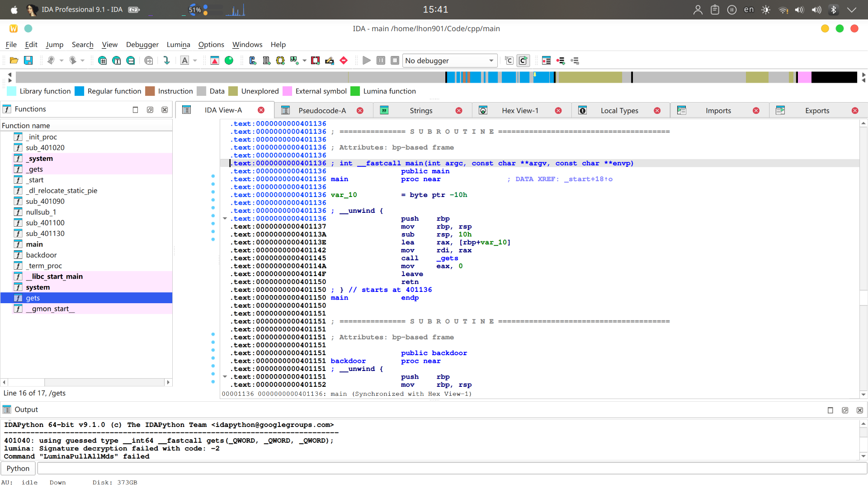Click into the Python command input field
868x488 pixels.
[452, 469]
